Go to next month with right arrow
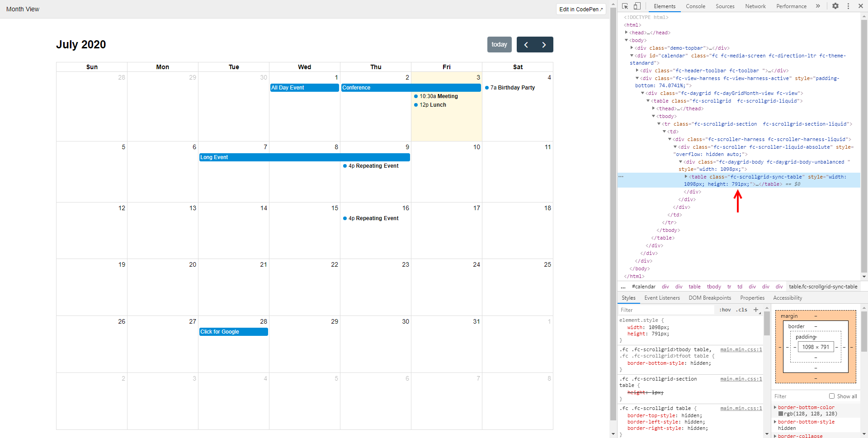The width and height of the screenshot is (868, 438). click(544, 44)
